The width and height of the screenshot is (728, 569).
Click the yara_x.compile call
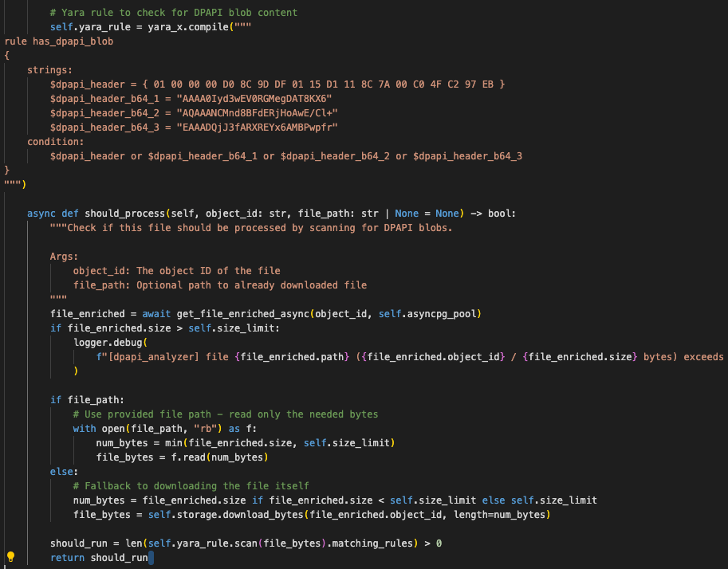187,27
